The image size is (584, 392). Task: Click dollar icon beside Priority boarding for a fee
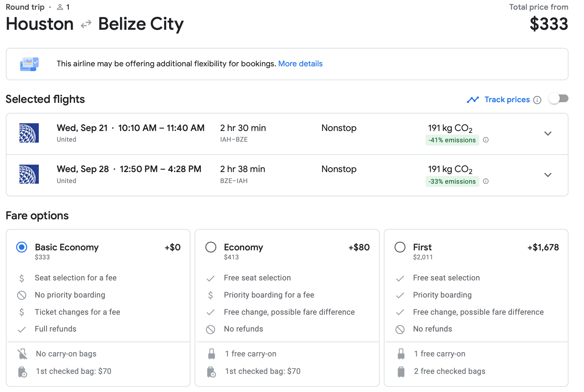(x=211, y=295)
